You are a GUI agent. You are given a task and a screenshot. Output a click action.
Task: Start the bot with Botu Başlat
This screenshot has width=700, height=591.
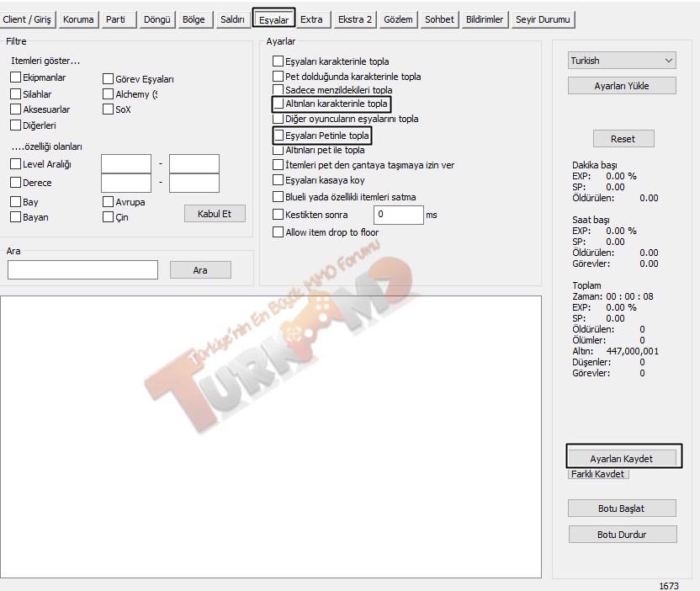click(623, 508)
